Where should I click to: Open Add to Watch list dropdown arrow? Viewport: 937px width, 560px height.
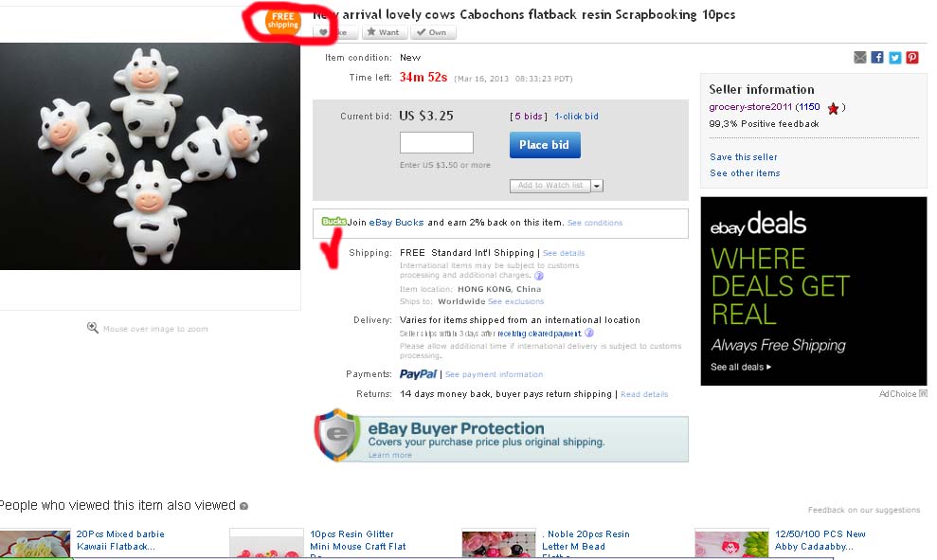[x=597, y=186]
